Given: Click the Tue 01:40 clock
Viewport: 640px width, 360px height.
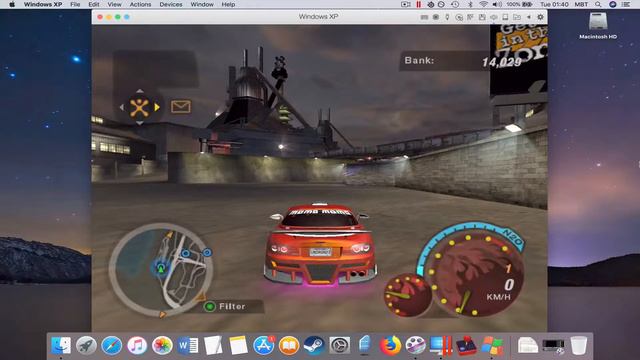Looking at the screenshot, I should click(x=554, y=4).
